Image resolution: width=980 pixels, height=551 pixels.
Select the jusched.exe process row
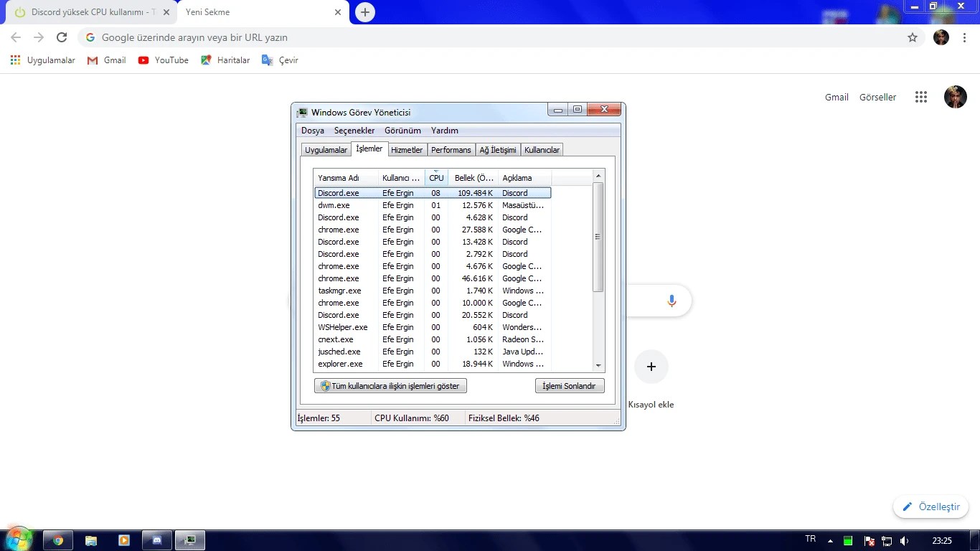click(433, 352)
